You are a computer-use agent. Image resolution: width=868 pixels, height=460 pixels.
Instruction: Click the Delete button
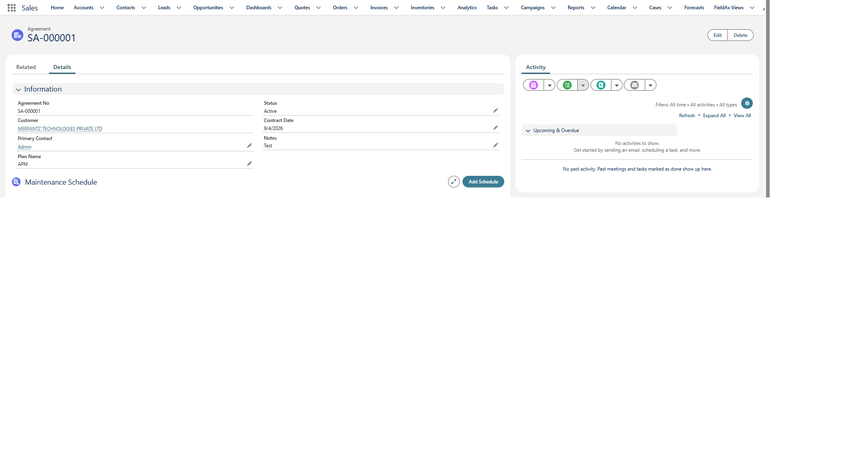pyautogui.click(x=740, y=35)
